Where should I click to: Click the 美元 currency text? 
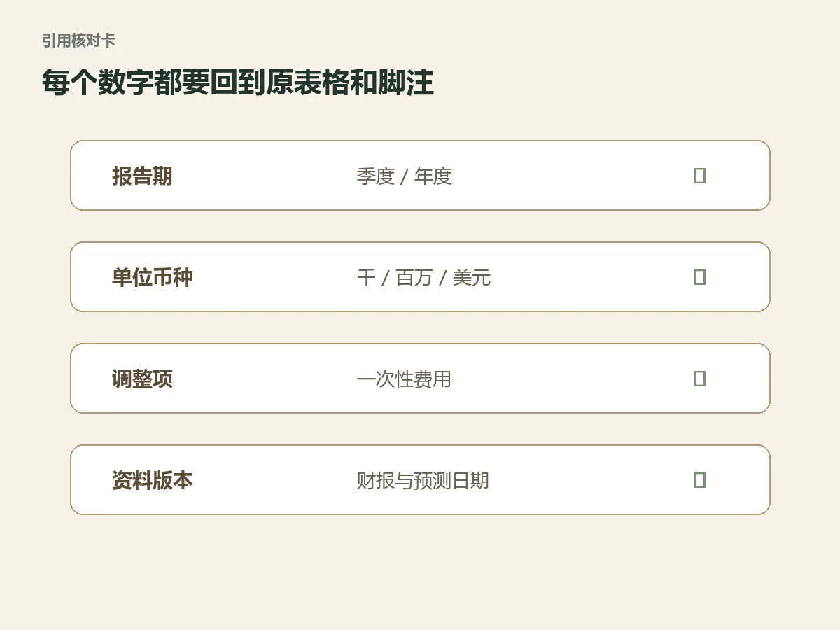click(472, 277)
